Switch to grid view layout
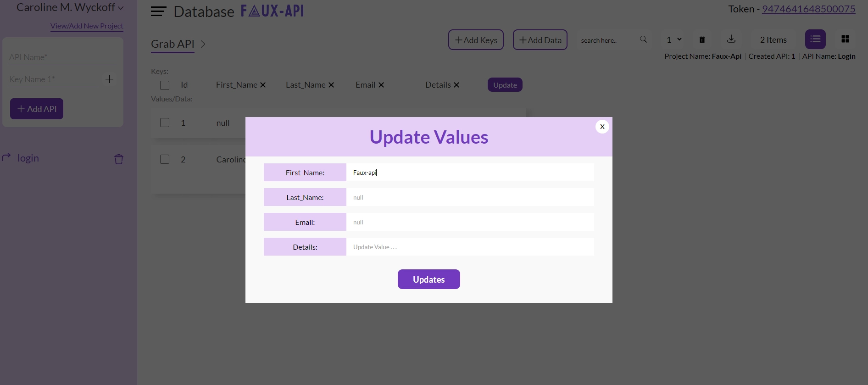The image size is (868, 385). tap(845, 39)
